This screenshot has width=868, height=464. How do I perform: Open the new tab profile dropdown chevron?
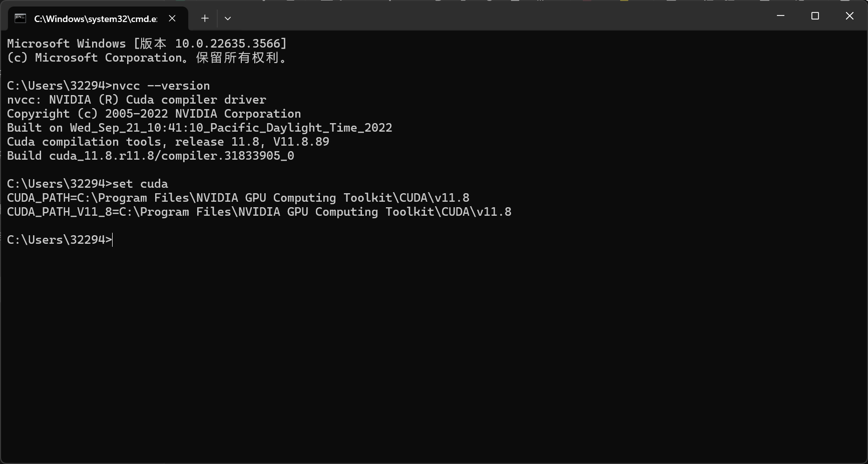tap(228, 18)
